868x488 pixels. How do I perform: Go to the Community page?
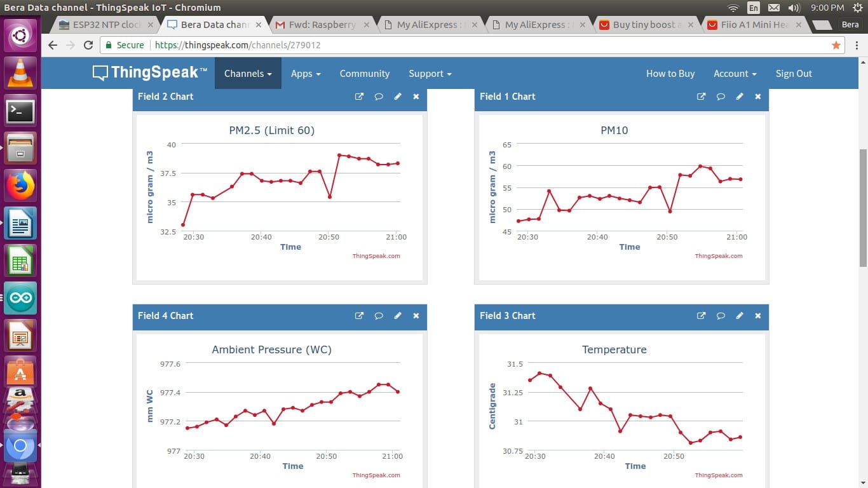[x=364, y=74]
